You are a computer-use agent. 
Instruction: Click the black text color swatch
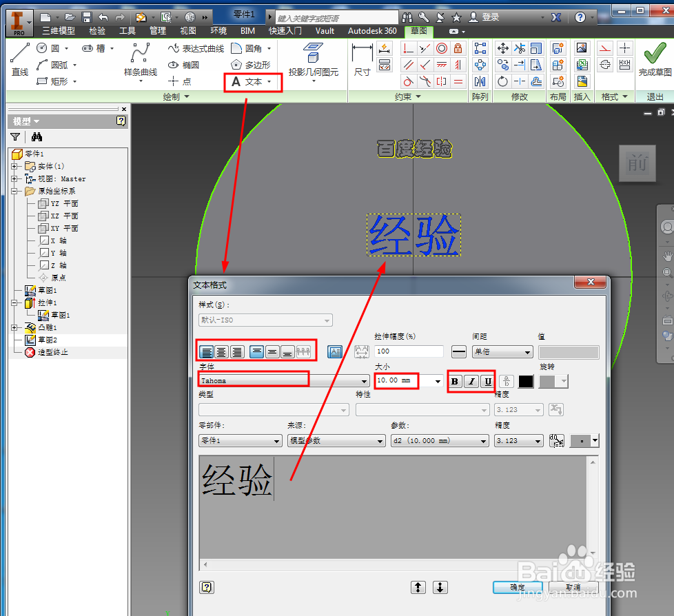point(526,381)
